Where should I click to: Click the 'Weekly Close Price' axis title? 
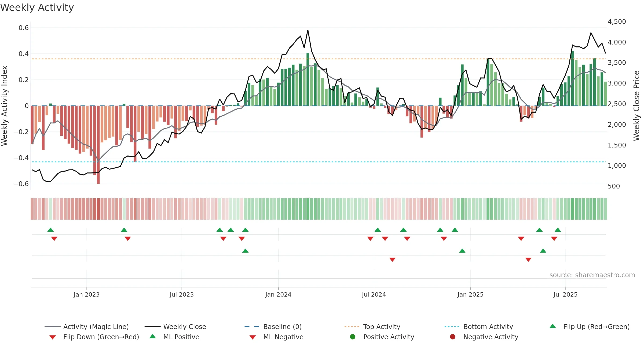click(636, 106)
